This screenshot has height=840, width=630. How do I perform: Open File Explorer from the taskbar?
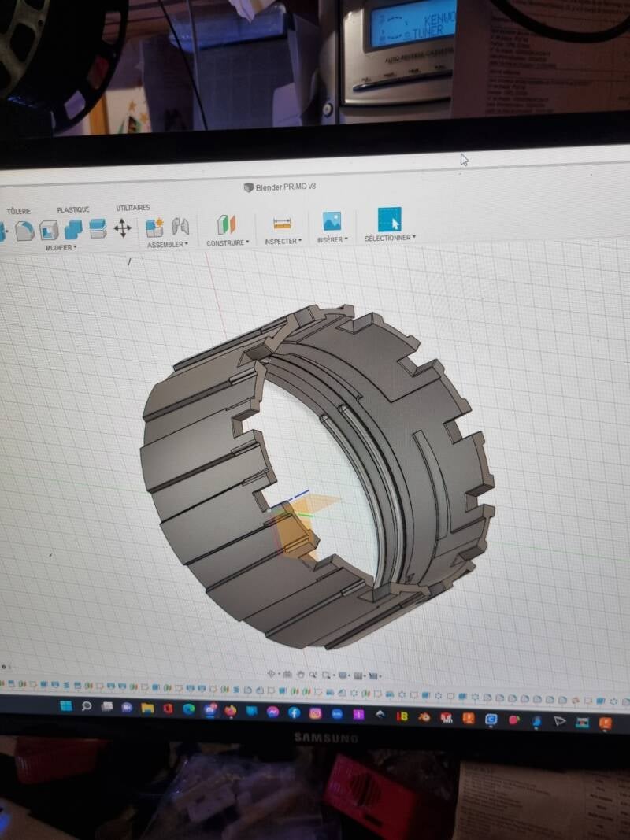(147, 709)
